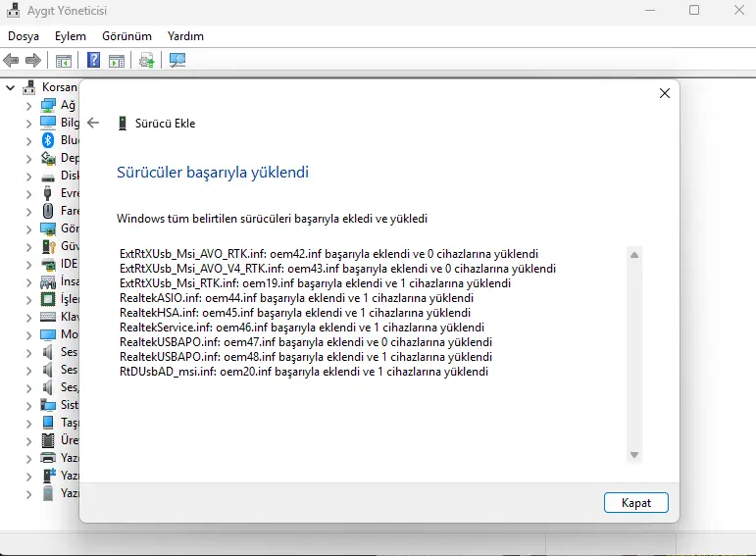Select the Bluetooth icon in device tree

(x=48, y=140)
